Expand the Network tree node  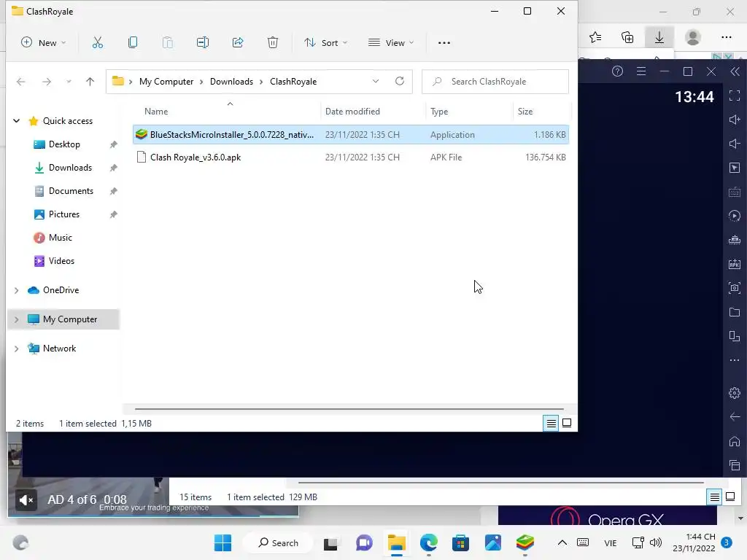tap(17, 349)
